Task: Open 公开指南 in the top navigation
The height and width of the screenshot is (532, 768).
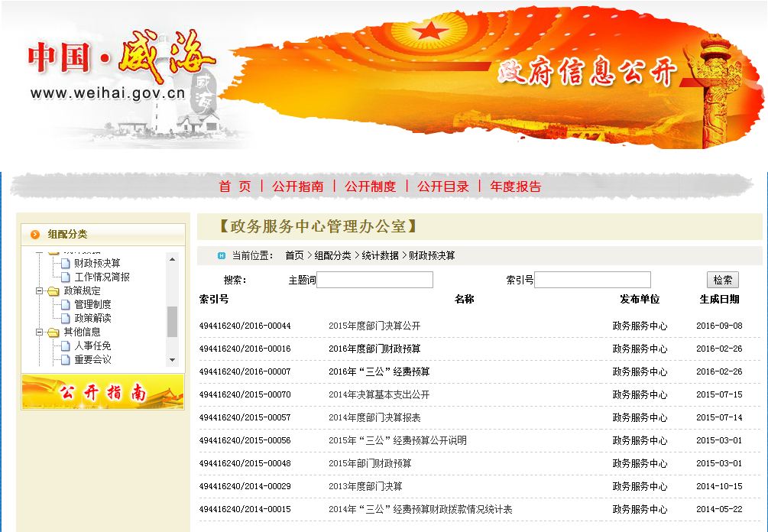Action: [297, 187]
